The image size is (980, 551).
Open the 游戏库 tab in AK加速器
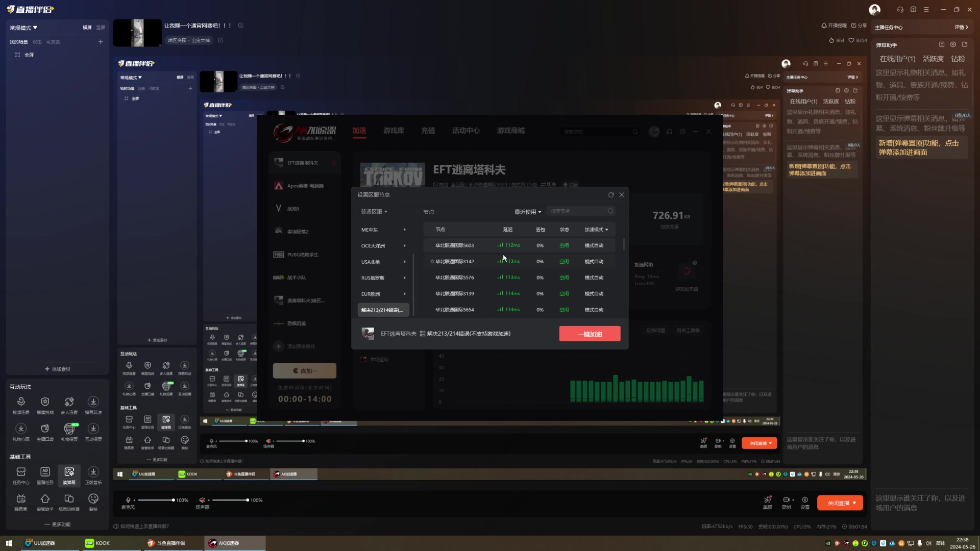394,131
